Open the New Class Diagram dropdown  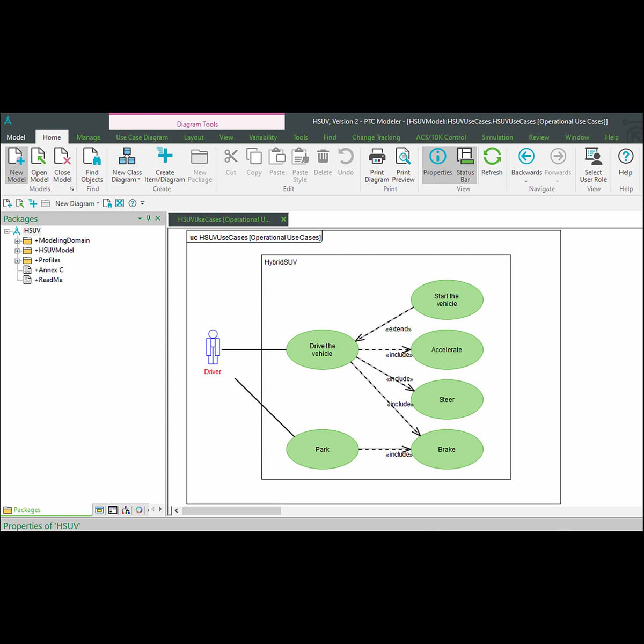tap(127, 165)
